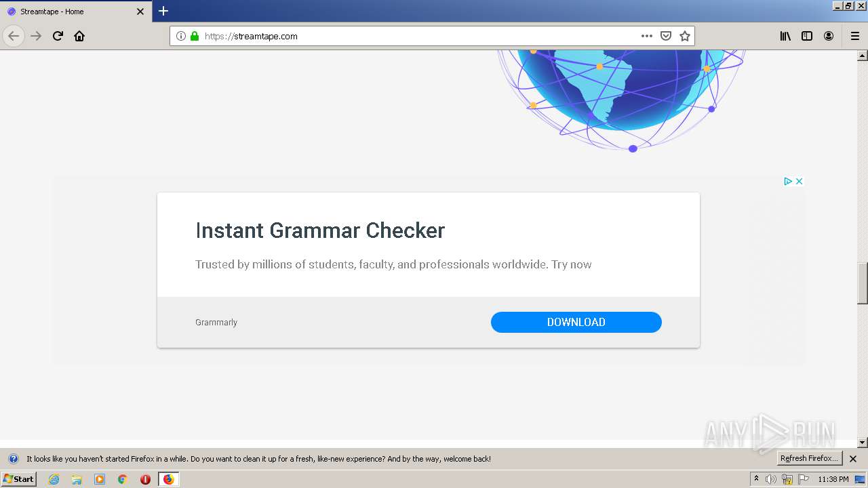Click the Show desktop tray button
The height and width of the screenshot is (488, 868).
(861, 479)
